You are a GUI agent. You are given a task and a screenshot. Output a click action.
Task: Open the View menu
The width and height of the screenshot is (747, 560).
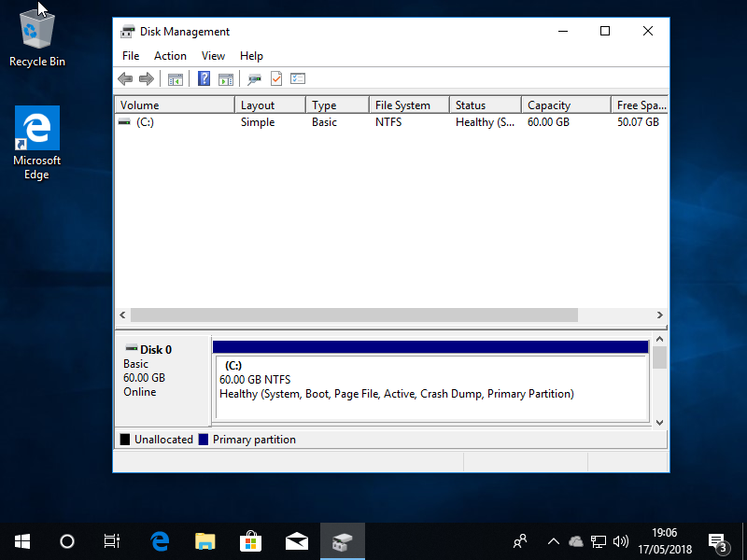[213, 56]
